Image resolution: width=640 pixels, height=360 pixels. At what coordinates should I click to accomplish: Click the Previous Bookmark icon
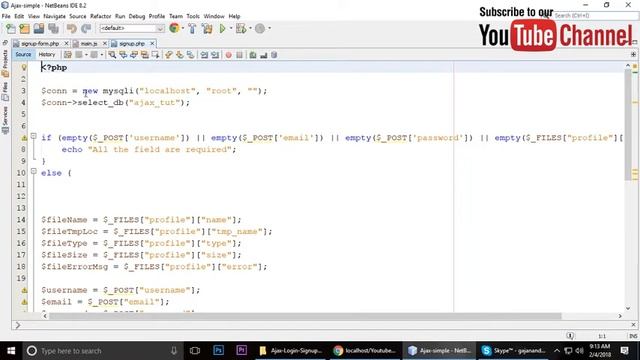pos(168,55)
